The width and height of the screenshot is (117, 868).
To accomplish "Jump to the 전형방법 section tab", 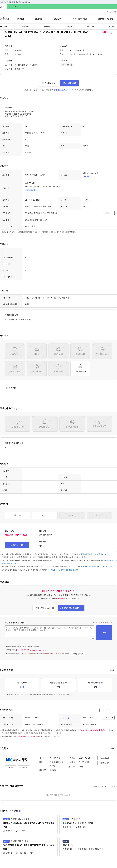I will click(x=90, y=27).
